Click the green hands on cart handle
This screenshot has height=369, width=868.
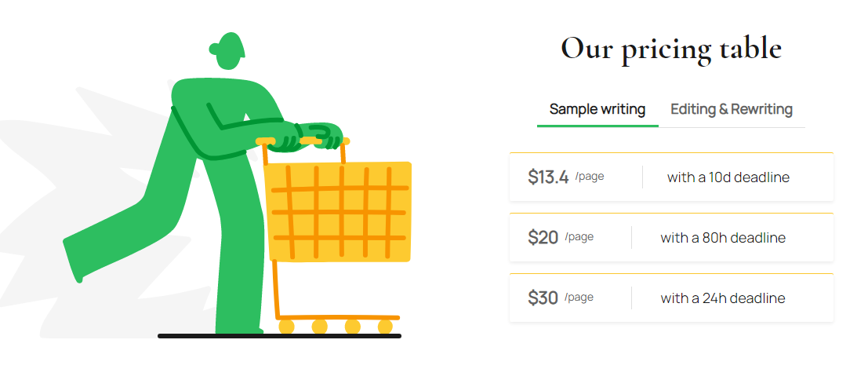[x=310, y=137]
